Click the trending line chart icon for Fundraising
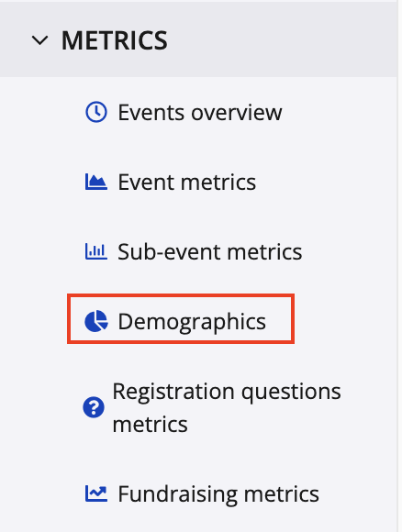402x532 pixels. pos(96,493)
